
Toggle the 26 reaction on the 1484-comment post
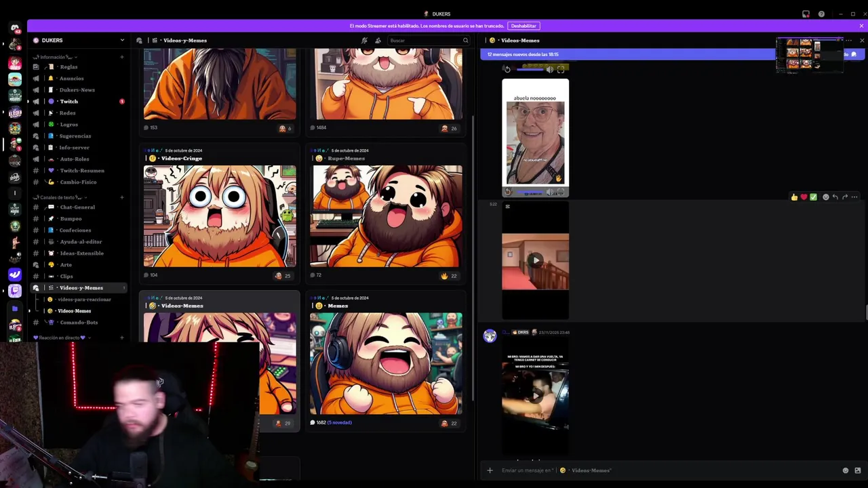pyautogui.click(x=449, y=128)
